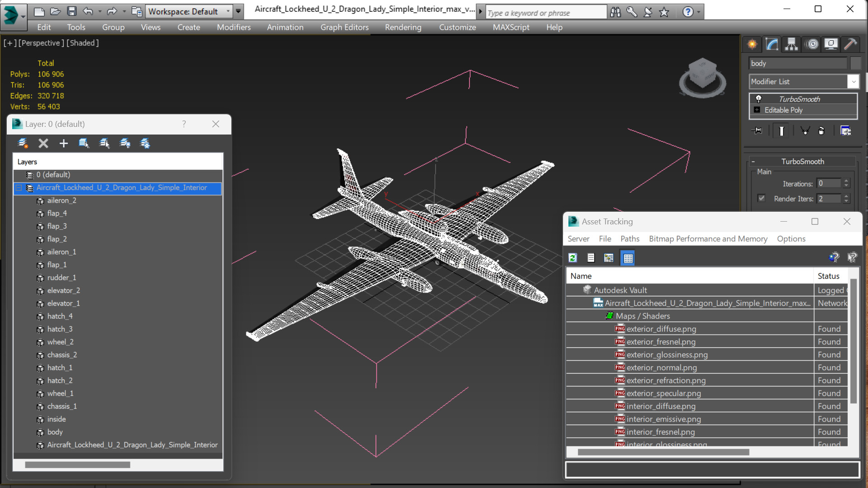Viewport: 868px width, 488px height.
Task: Open file with the folder icon
Action: pyautogui.click(x=55, y=11)
